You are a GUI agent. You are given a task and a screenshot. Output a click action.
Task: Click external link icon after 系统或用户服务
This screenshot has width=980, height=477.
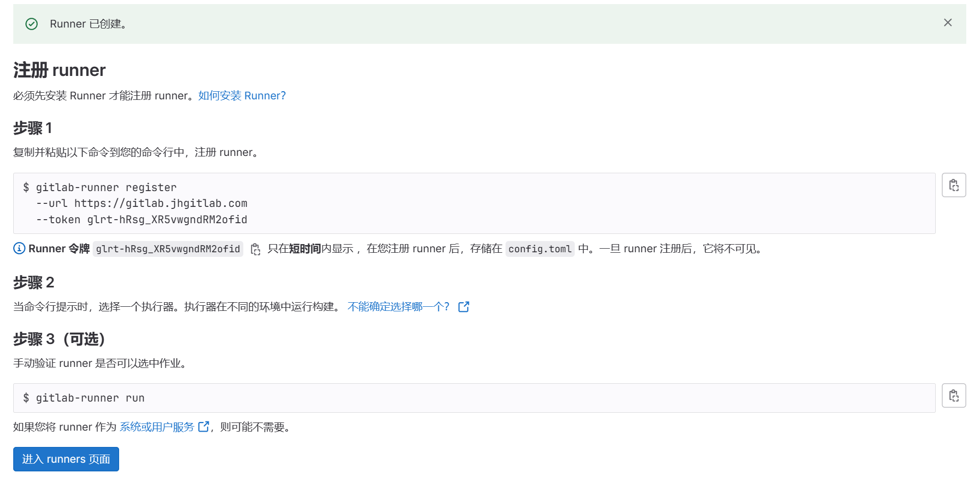coord(205,427)
